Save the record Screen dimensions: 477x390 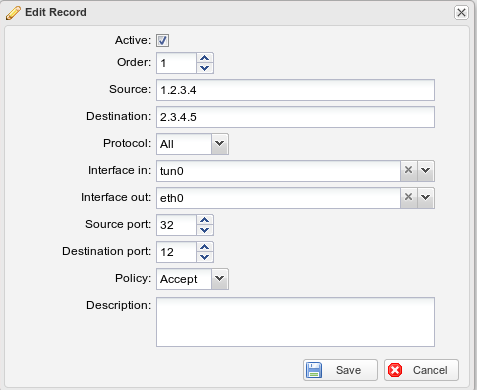pos(340,370)
